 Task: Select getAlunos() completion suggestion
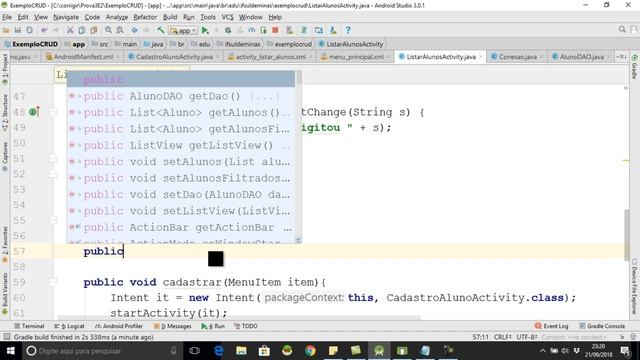[x=181, y=113]
